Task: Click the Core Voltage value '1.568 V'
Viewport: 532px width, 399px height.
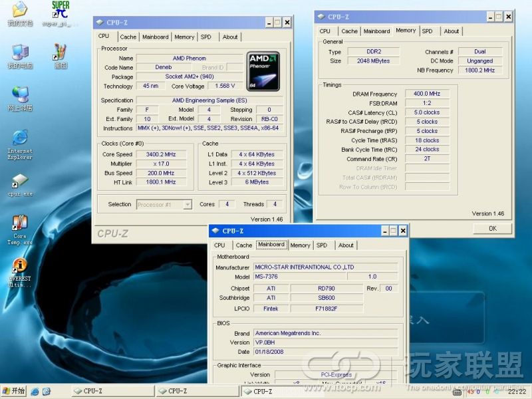Action: (225, 86)
